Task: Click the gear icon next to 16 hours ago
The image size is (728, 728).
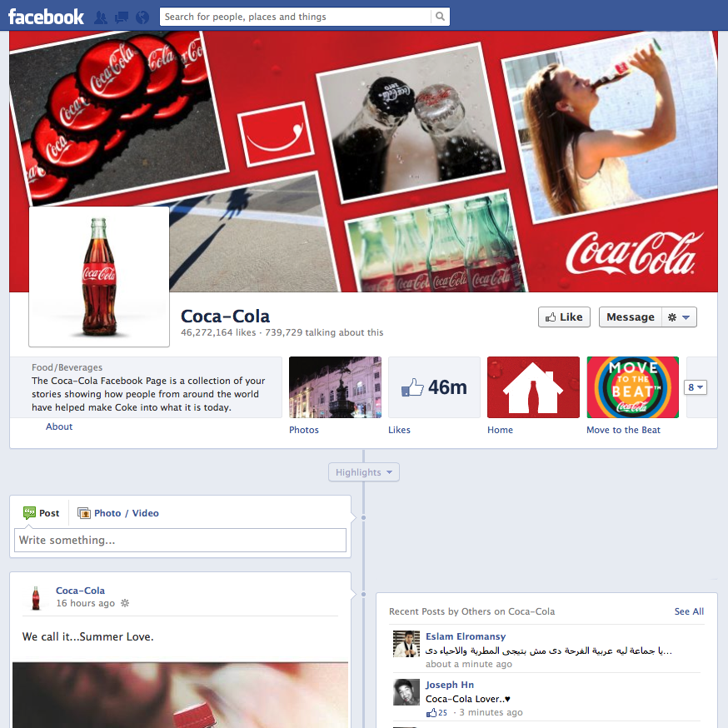Action: coord(125,603)
